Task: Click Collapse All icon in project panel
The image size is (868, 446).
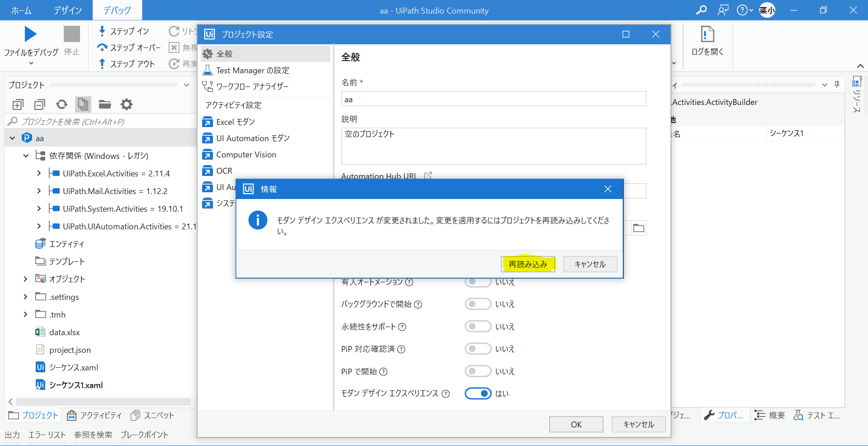Action: tap(40, 104)
